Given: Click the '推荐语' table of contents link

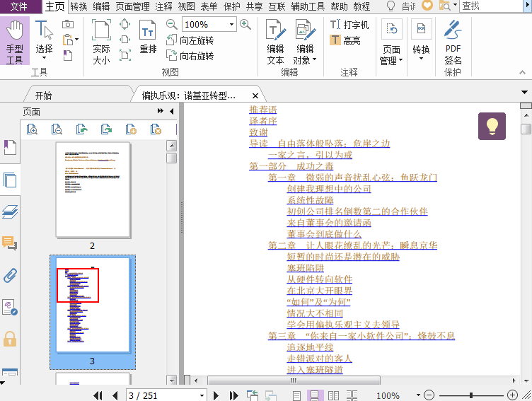Looking at the screenshot, I should [x=262, y=110].
